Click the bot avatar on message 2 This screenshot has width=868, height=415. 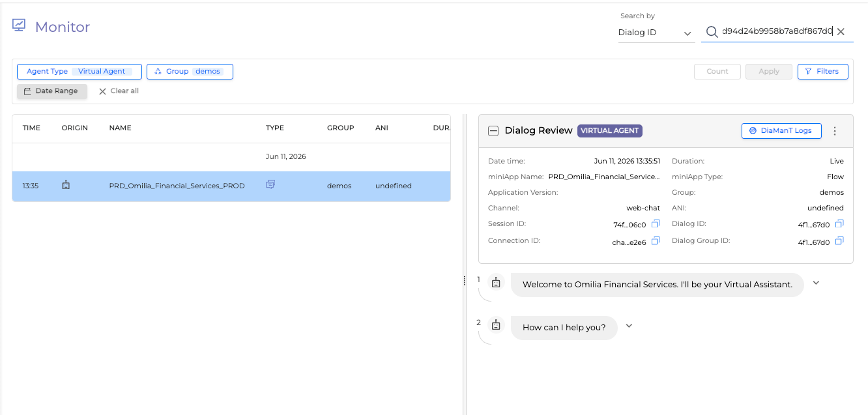coord(496,325)
